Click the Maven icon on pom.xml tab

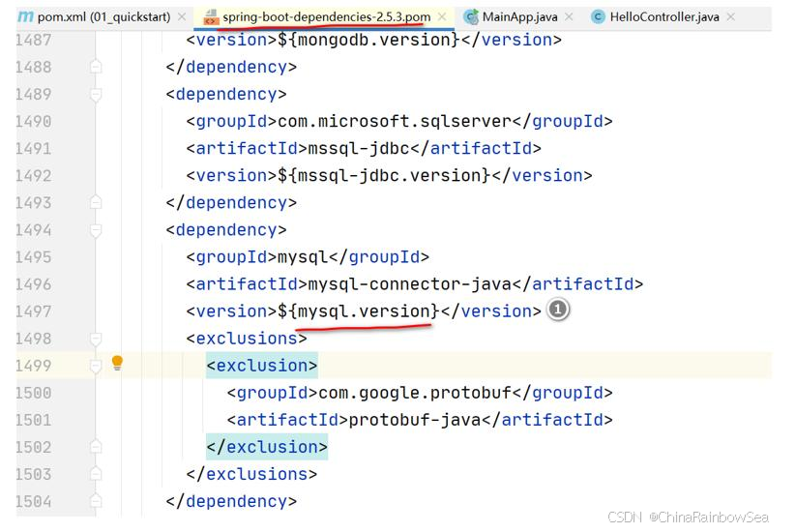pos(25,16)
